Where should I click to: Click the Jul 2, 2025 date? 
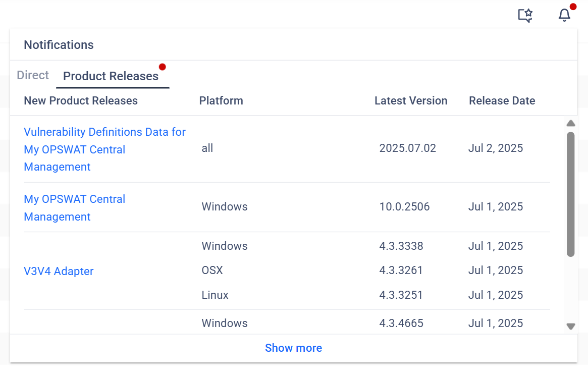pos(495,148)
